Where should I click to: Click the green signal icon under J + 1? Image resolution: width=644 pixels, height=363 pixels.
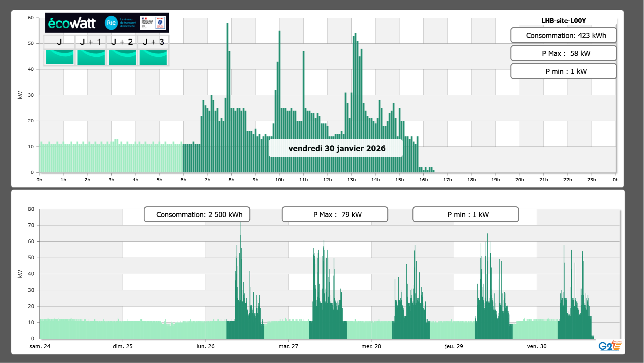[91, 57]
